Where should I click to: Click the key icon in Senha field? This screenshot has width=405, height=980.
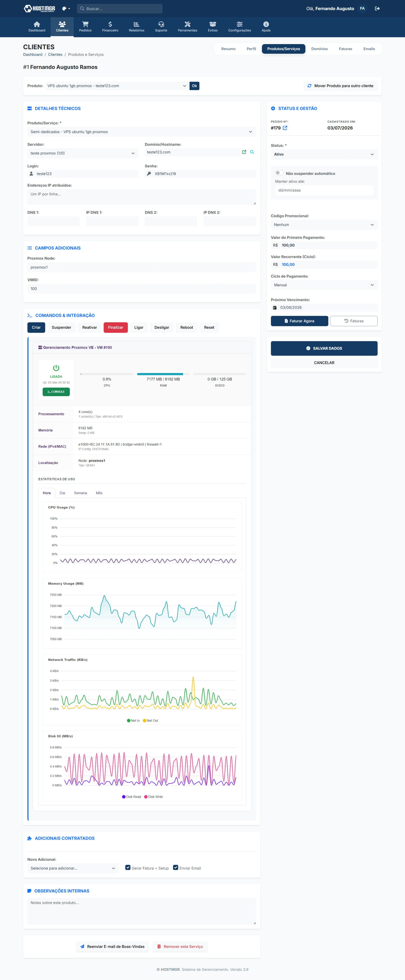point(149,174)
